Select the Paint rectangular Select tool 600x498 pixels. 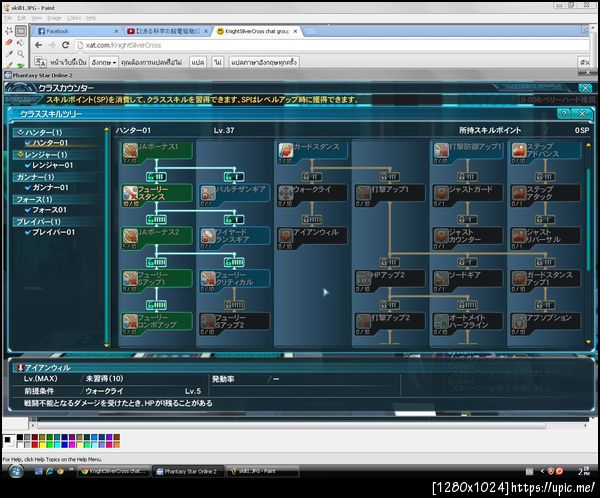[21, 31]
